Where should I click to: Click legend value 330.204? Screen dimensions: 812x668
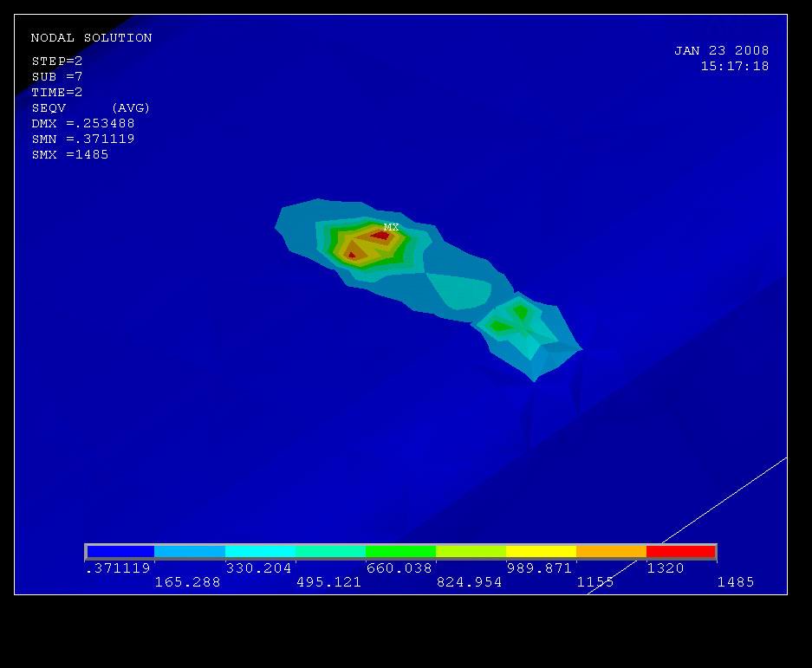pos(258,568)
